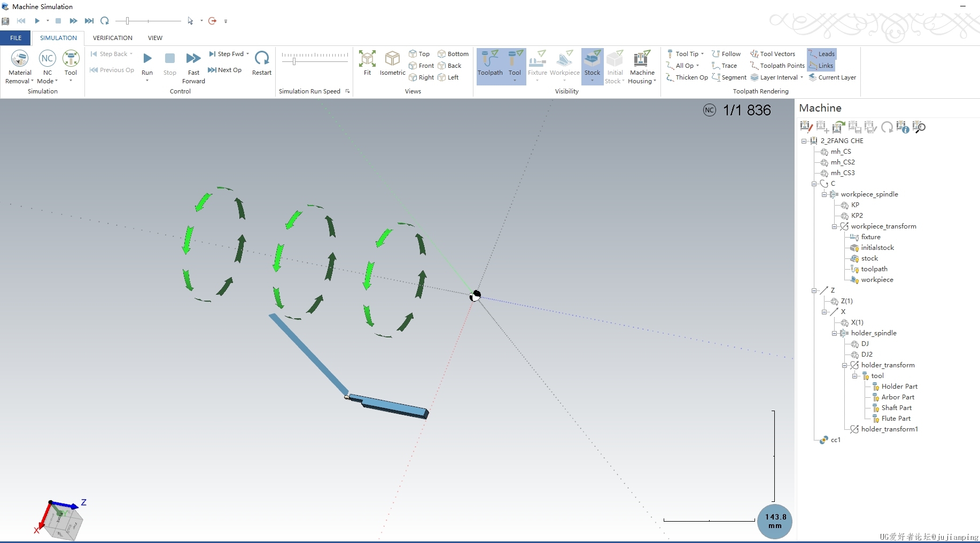The width and height of the screenshot is (980, 543).
Task: Collapse the 2_2FANG CHE root node
Action: coord(804,141)
